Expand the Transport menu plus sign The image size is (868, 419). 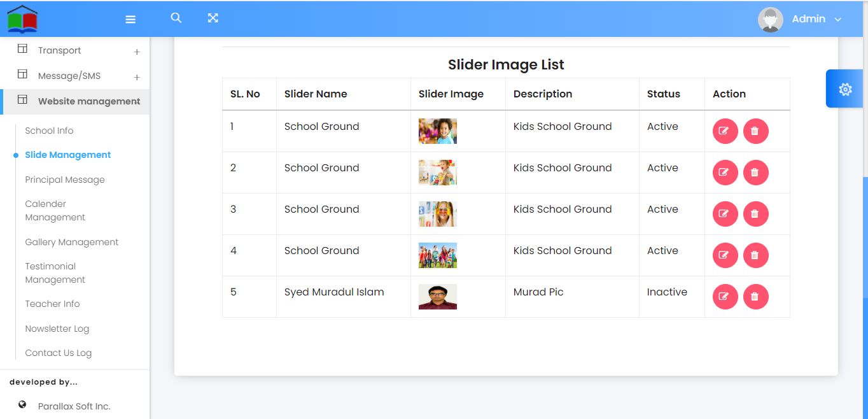coord(137,52)
